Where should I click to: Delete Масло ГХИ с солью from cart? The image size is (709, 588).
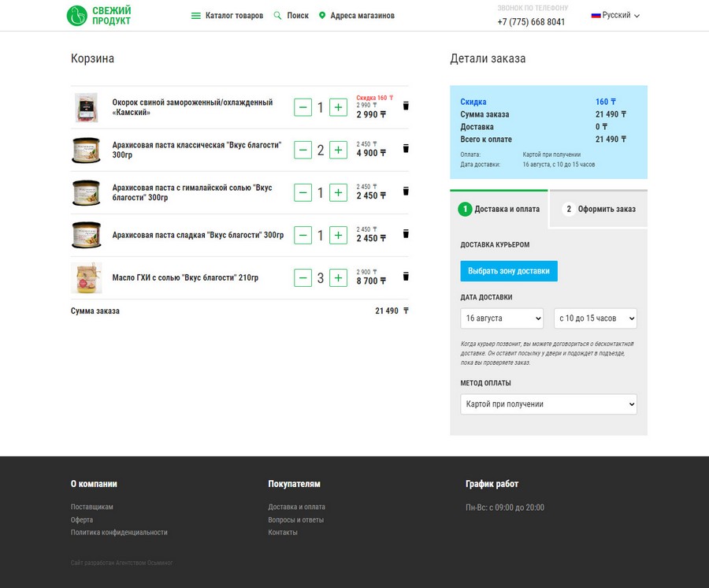point(406,277)
